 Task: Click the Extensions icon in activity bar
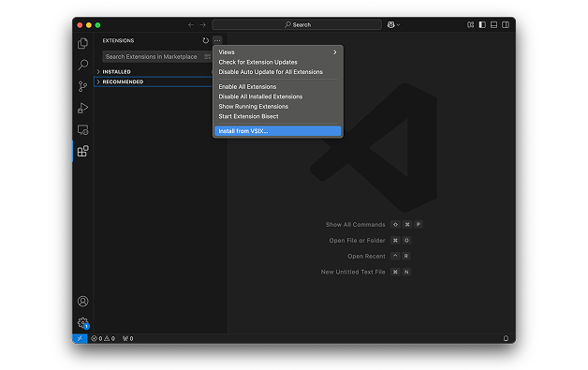[82, 151]
